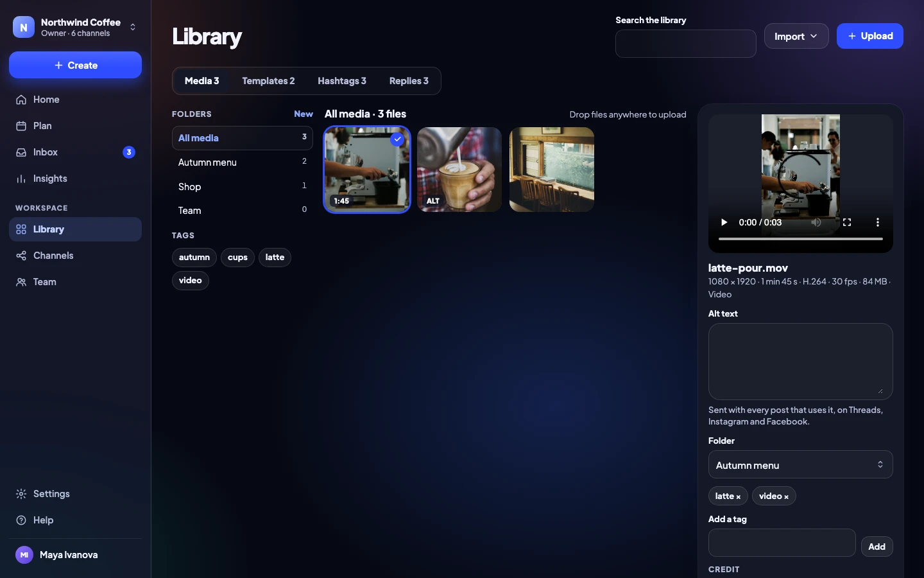Image resolution: width=924 pixels, height=578 pixels.
Task: Select the latte cup image with ALT badge
Action: coord(459,170)
